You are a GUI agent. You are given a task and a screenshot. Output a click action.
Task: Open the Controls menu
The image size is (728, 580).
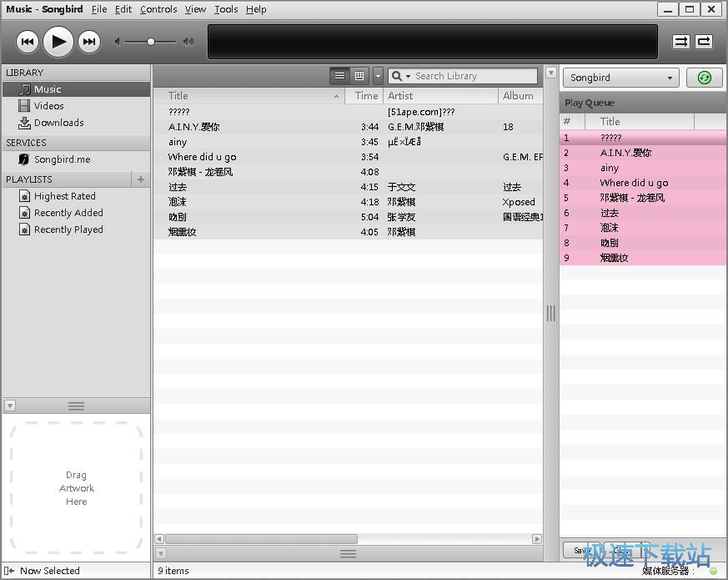(158, 9)
